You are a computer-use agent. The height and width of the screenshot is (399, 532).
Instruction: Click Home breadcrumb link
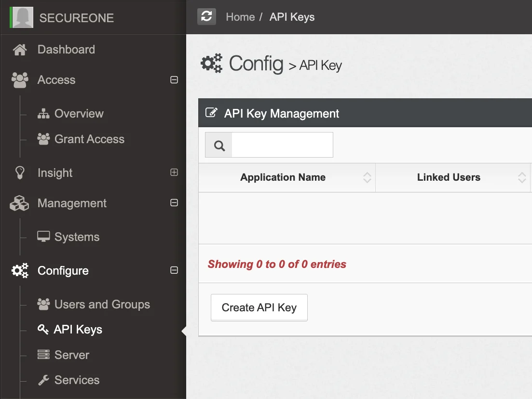(240, 17)
